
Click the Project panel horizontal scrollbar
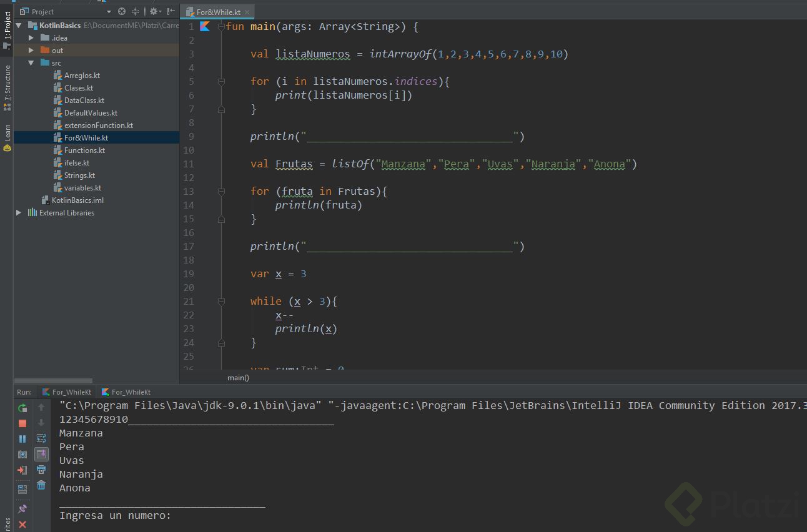(53, 380)
